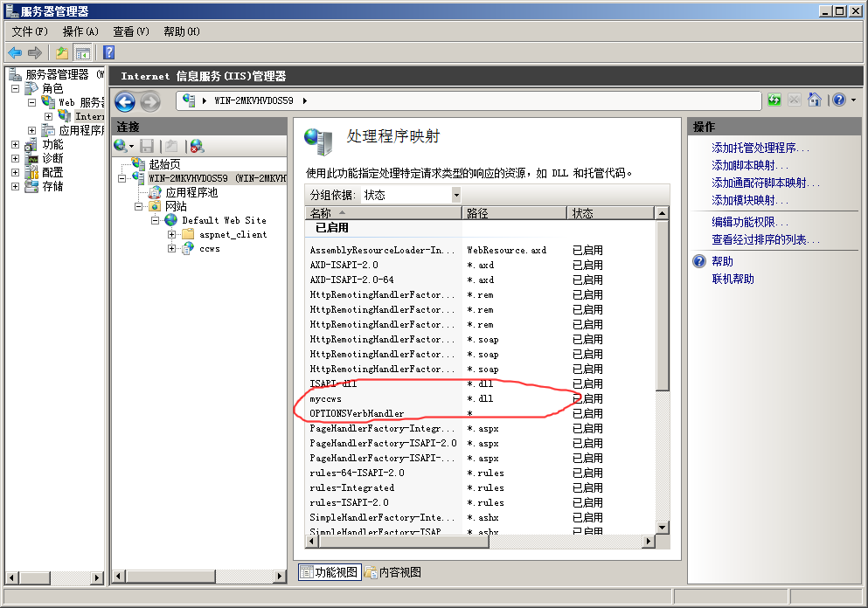Click the blue back arrow in IIS manager
The image size is (868, 608).
click(x=124, y=102)
